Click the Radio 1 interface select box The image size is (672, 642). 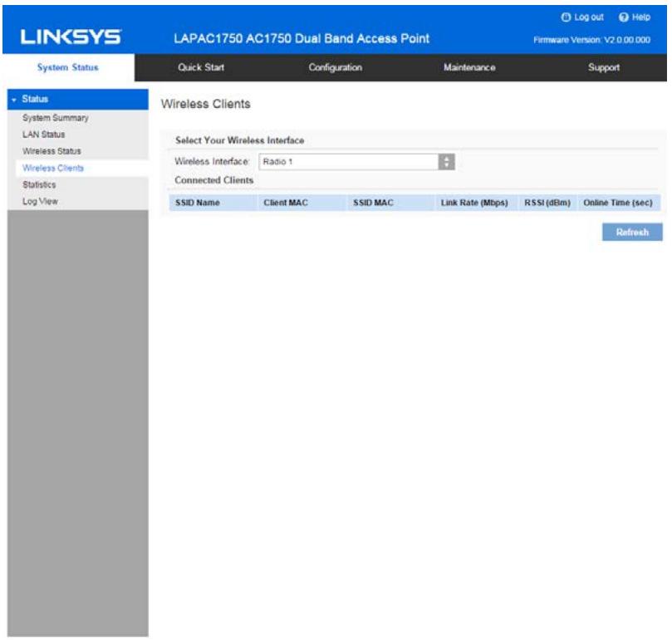point(356,162)
